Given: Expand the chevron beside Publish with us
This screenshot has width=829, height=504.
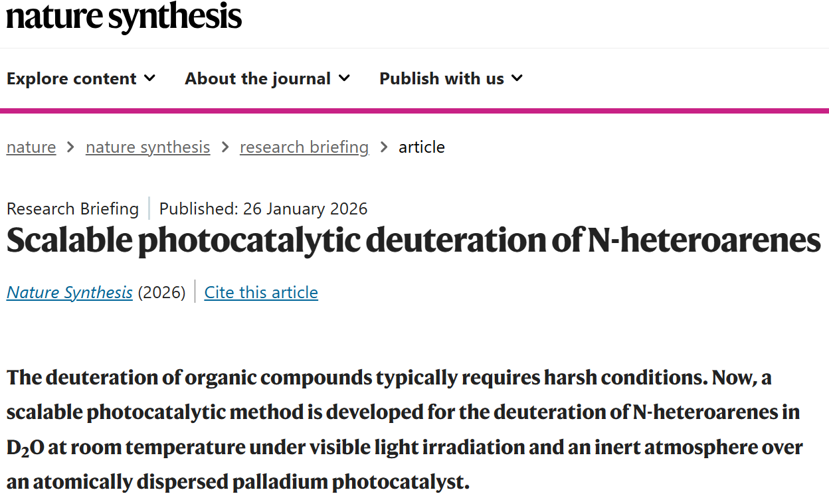Looking at the screenshot, I should coord(517,78).
